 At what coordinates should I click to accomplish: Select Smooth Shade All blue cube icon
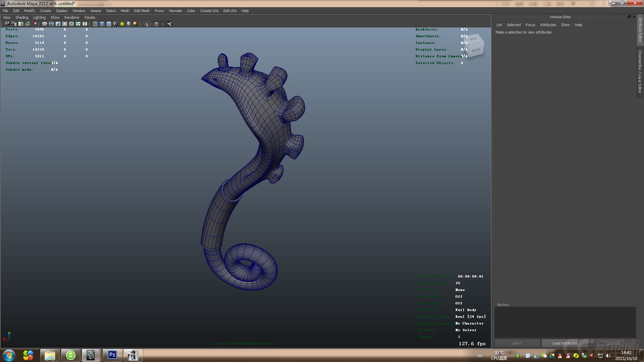pyautogui.click(x=102, y=24)
